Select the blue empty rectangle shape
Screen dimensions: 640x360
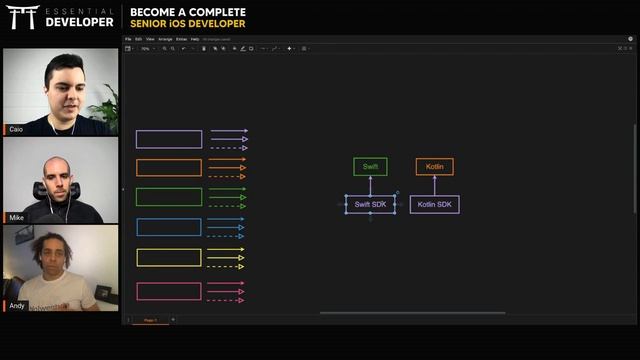tap(169, 227)
